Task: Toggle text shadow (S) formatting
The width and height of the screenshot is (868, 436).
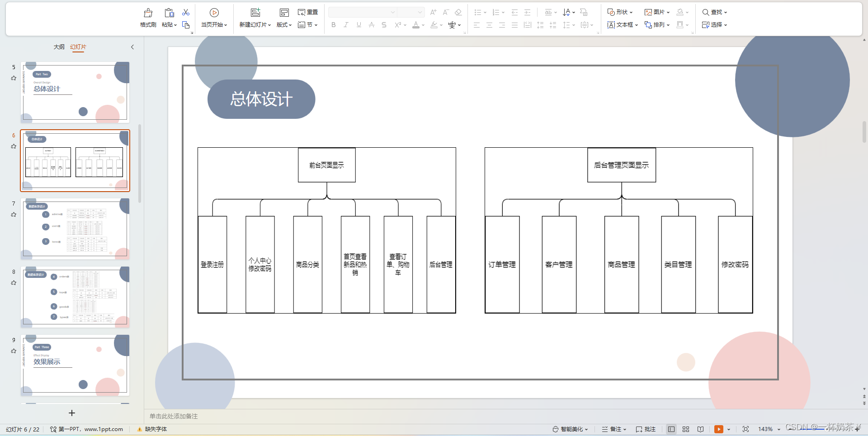Action: point(384,25)
